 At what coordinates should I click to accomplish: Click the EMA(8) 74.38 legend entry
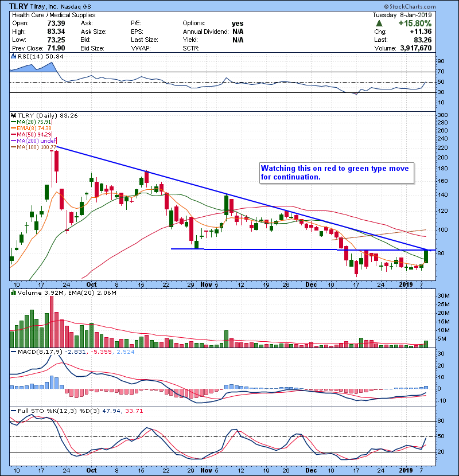[x=32, y=128]
